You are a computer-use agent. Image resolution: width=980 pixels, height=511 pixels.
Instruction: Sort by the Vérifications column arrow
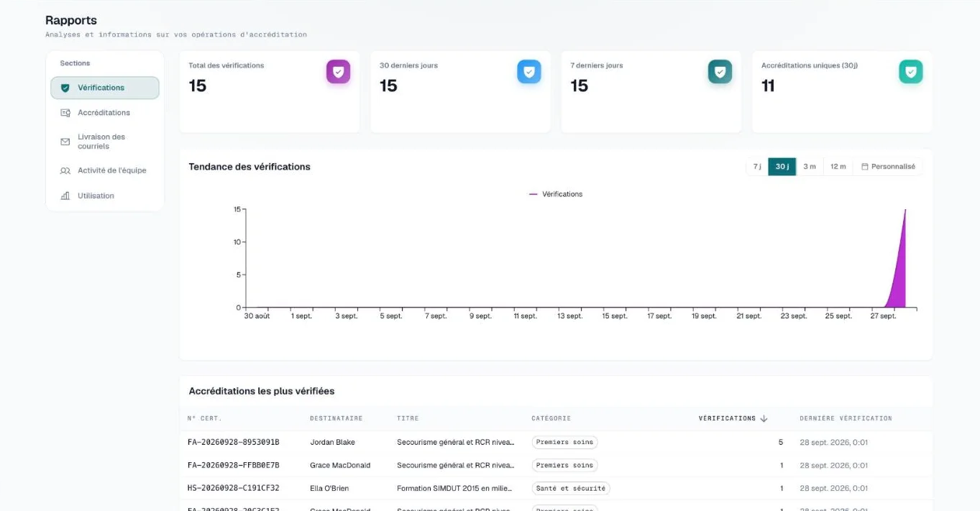click(764, 418)
